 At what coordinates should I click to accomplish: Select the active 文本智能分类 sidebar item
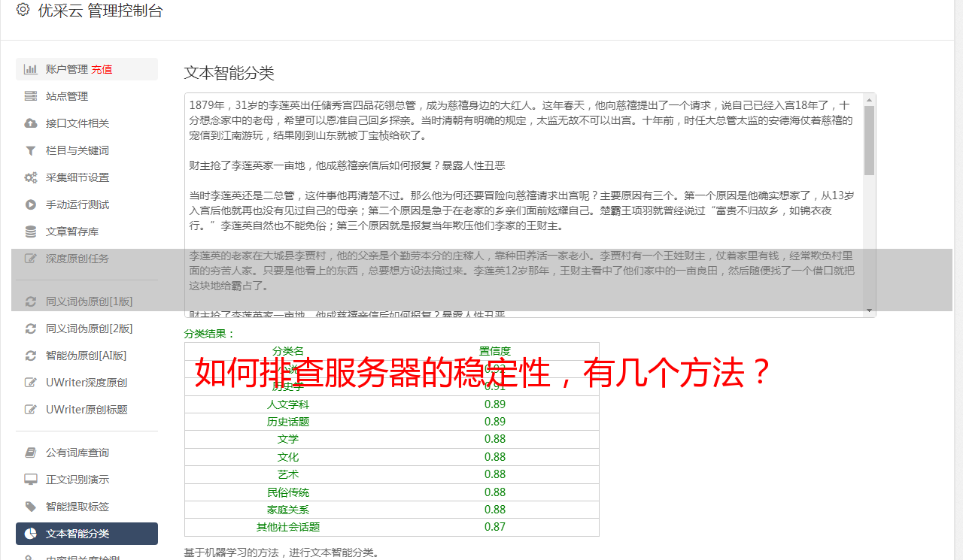click(x=87, y=534)
